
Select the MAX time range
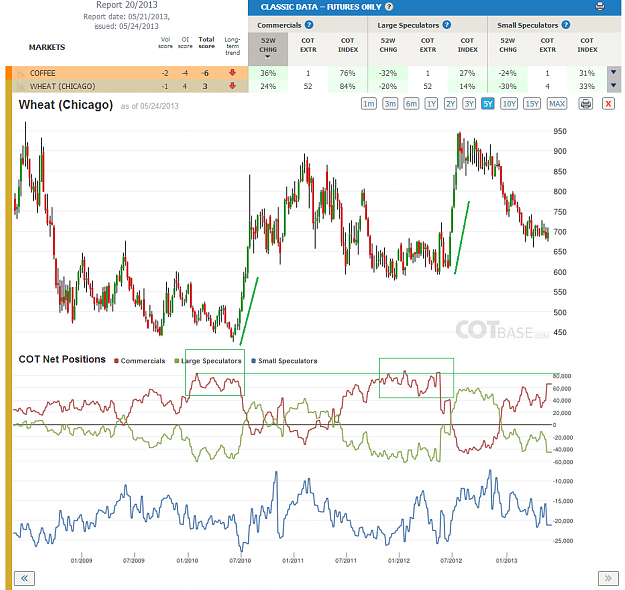pyautogui.click(x=557, y=104)
